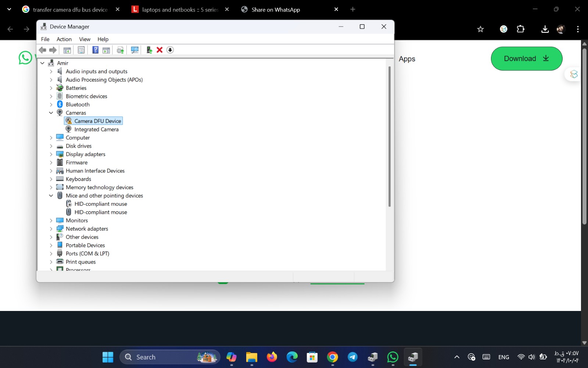The width and height of the screenshot is (588, 368).
Task: Click the green Download button
Action: (526, 59)
